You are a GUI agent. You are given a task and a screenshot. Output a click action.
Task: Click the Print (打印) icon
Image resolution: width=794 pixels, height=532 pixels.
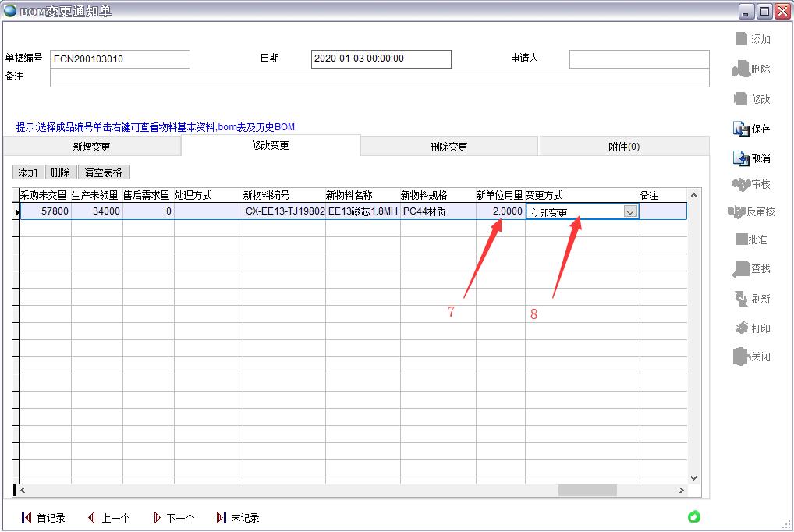coord(741,328)
